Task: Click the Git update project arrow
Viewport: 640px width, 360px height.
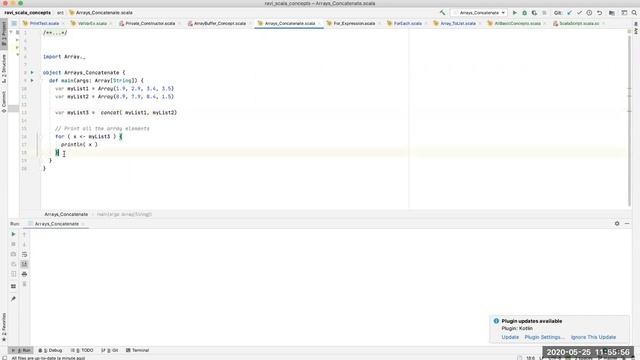Action: tap(569, 13)
